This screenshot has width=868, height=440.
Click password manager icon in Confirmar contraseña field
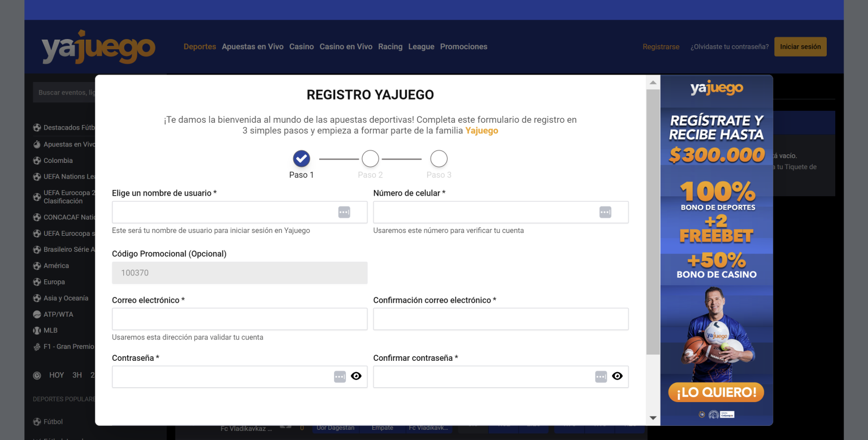click(601, 377)
